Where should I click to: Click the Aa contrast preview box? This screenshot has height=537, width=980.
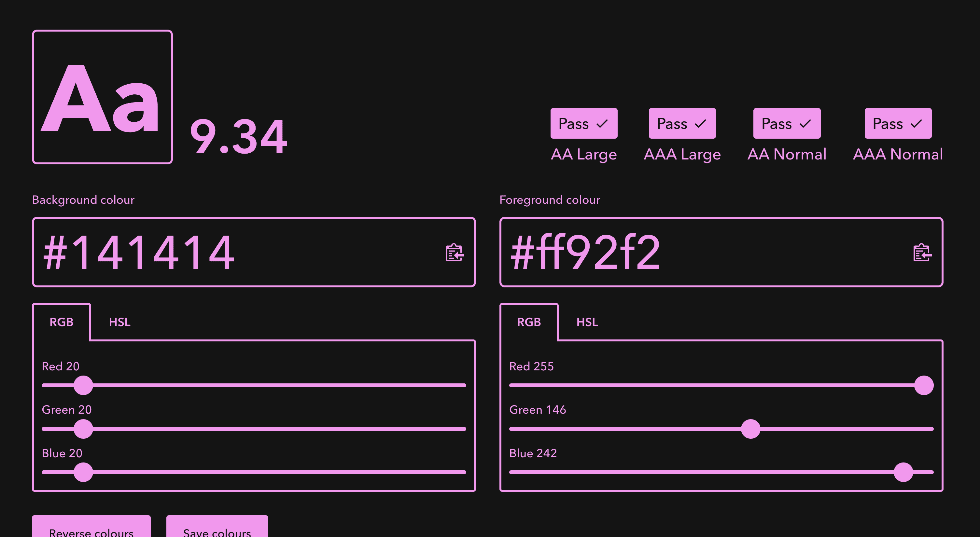tap(102, 97)
